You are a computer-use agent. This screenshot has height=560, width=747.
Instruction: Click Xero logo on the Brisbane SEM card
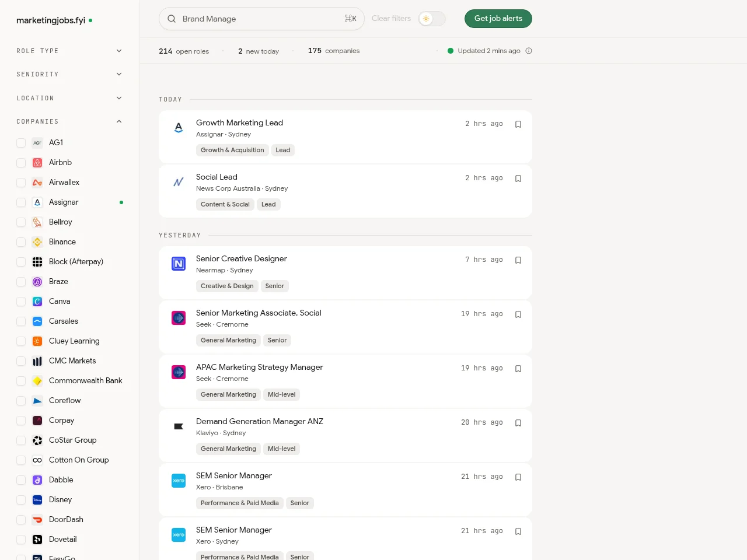(x=179, y=481)
